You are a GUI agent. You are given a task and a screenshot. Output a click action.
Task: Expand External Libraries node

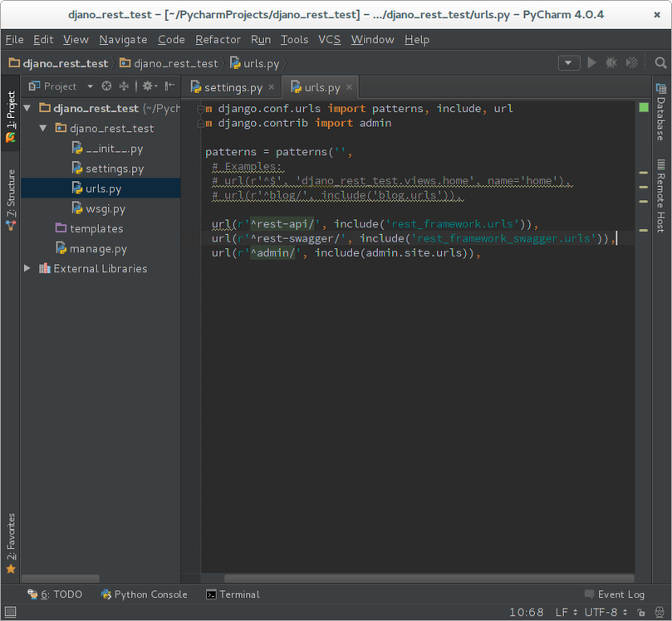point(27,268)
